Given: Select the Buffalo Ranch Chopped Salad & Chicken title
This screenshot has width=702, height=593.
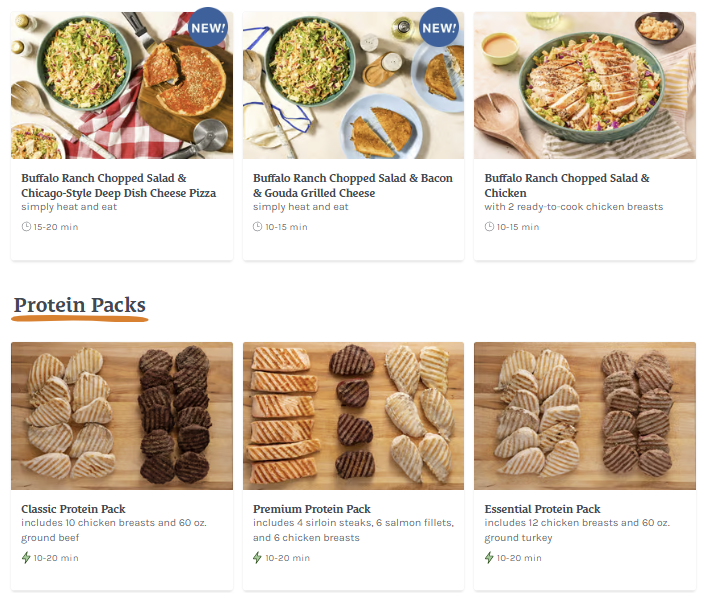Looking at the screenshot, I should tap(567, 185).
